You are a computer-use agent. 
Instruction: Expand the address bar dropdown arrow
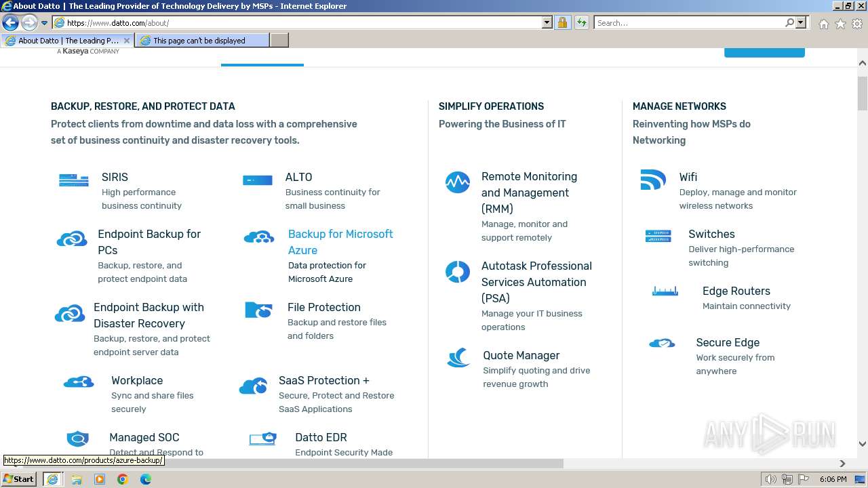pyautogui.click(x=547, y=22)
